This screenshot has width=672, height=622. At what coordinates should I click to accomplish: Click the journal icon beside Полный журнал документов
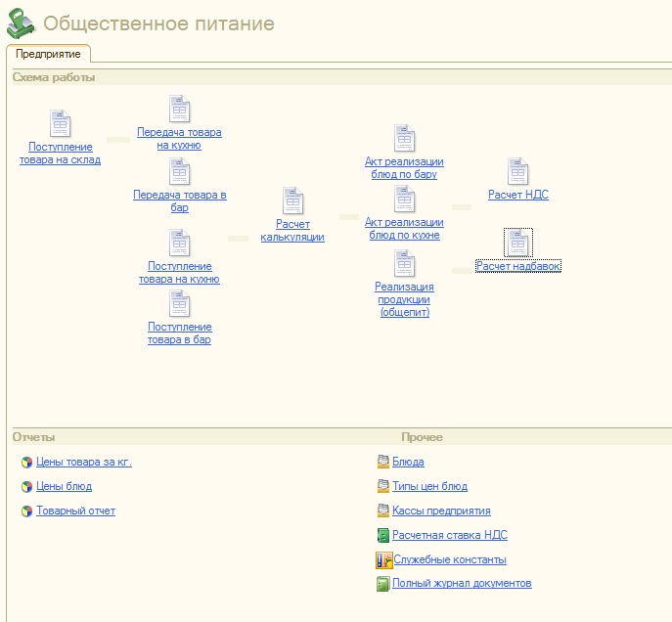click(383, 584)
